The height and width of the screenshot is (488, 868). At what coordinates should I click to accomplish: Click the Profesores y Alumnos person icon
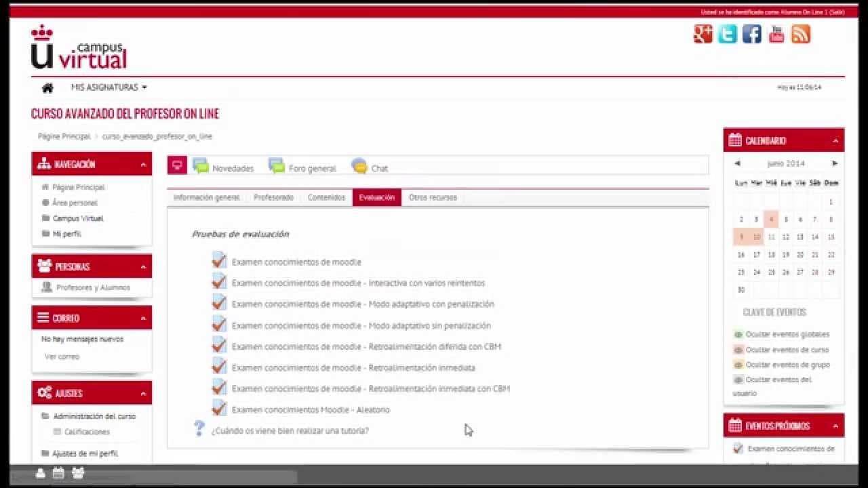coord(47,287)
